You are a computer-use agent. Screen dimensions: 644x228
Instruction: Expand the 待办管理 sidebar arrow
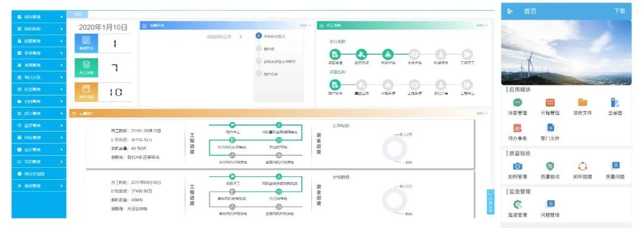tap(61, 17)
